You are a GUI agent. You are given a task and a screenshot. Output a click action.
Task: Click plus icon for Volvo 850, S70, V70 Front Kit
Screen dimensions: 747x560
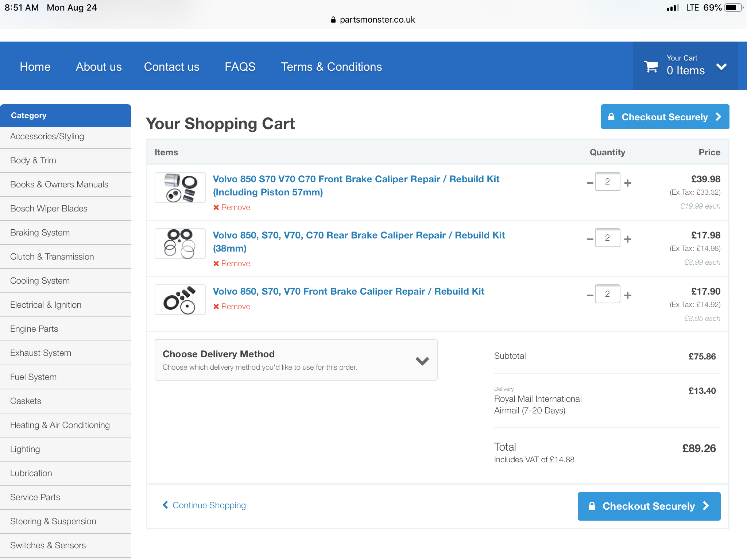(x=628, y=295)
